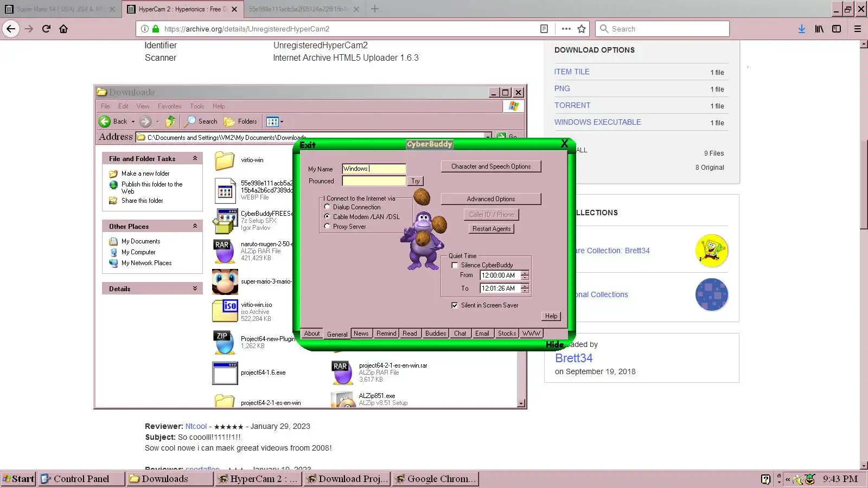Click the Restart Agents button

(x=492, y=229)
